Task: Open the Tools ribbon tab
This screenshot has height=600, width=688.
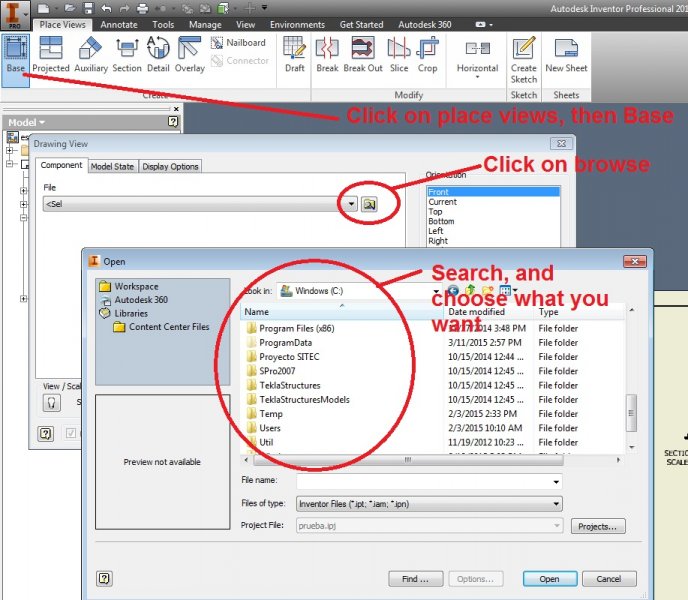Action: tap(163, 25)
